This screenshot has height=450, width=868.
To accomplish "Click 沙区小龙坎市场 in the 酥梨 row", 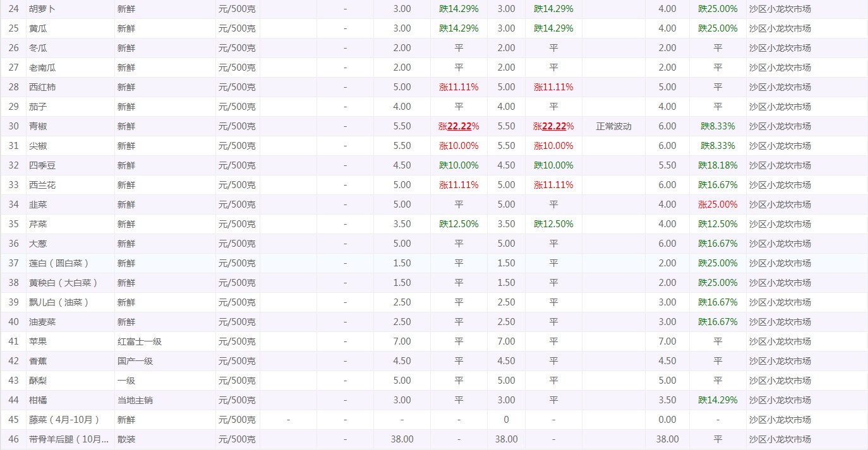I will (x=780, y=381).
